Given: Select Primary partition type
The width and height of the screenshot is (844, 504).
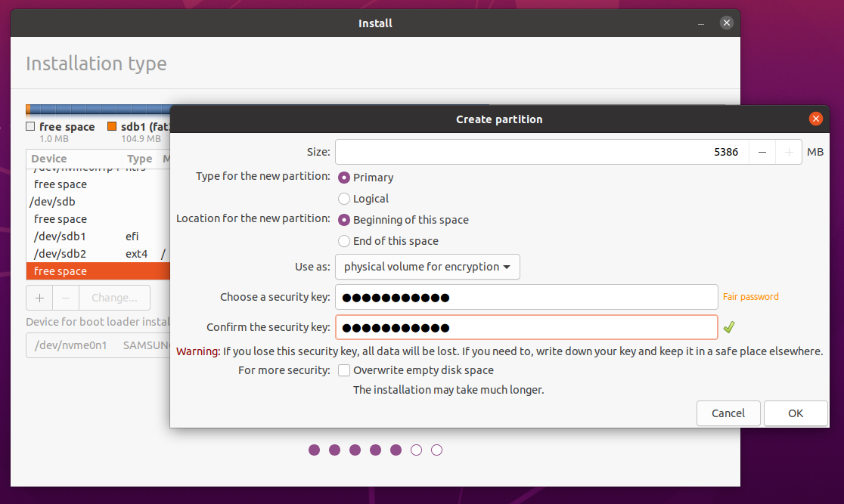Looking at the screenshot, I should 345,178.
